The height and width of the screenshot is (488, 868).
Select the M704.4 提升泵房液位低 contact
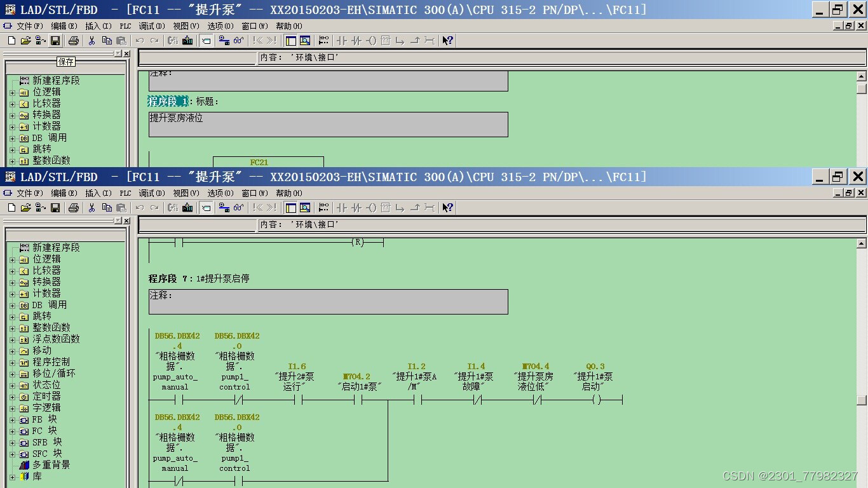click(x=536, y=400)
